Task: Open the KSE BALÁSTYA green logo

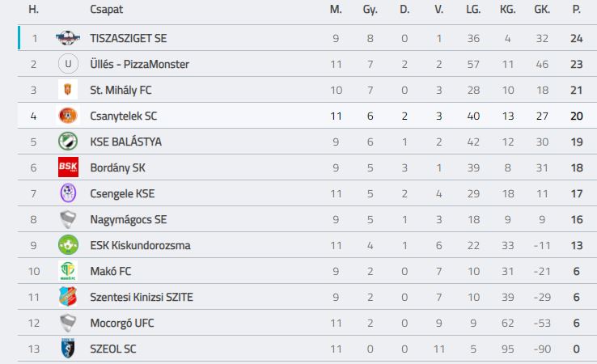Action: pos(68,142)
